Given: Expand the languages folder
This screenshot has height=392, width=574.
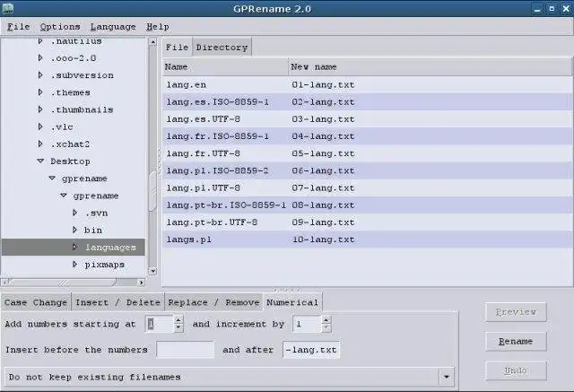Looking at the screenshot, I should pos(74,247).
